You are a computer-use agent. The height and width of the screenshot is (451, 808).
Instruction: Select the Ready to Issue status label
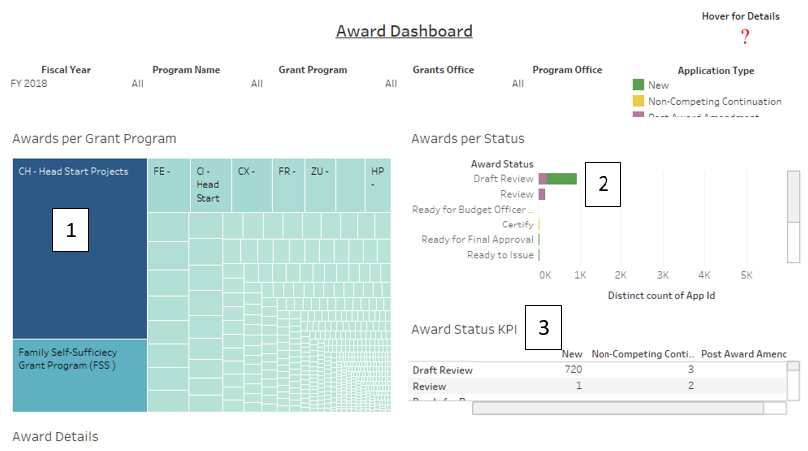[500, 255]
